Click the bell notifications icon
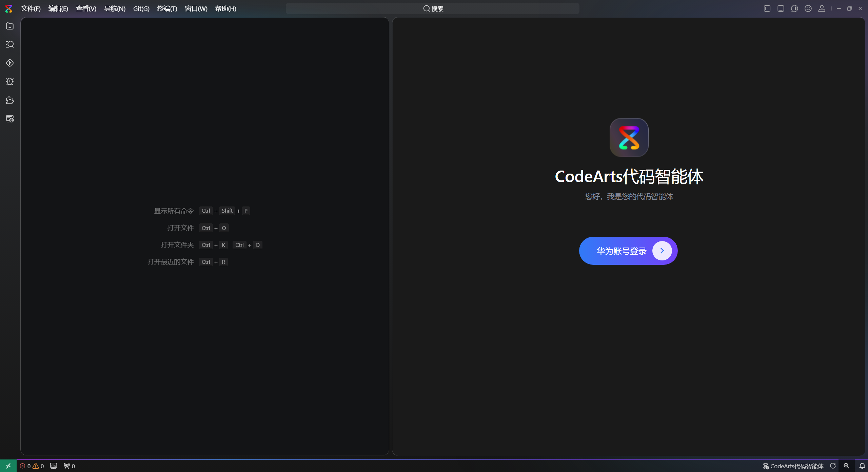This screenshot has height=472, width=868. coord(862,466)
